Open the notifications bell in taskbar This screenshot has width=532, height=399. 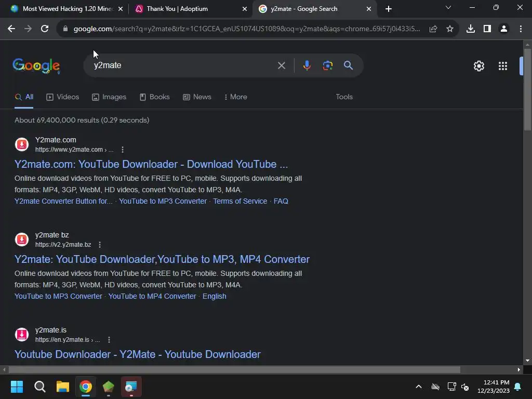pyautogui.click(x=517, y=387)
